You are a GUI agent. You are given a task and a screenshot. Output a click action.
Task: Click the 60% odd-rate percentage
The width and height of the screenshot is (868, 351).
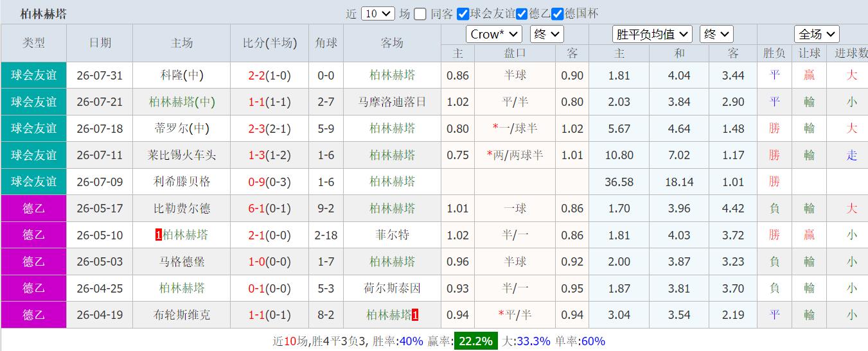(593, 341)
